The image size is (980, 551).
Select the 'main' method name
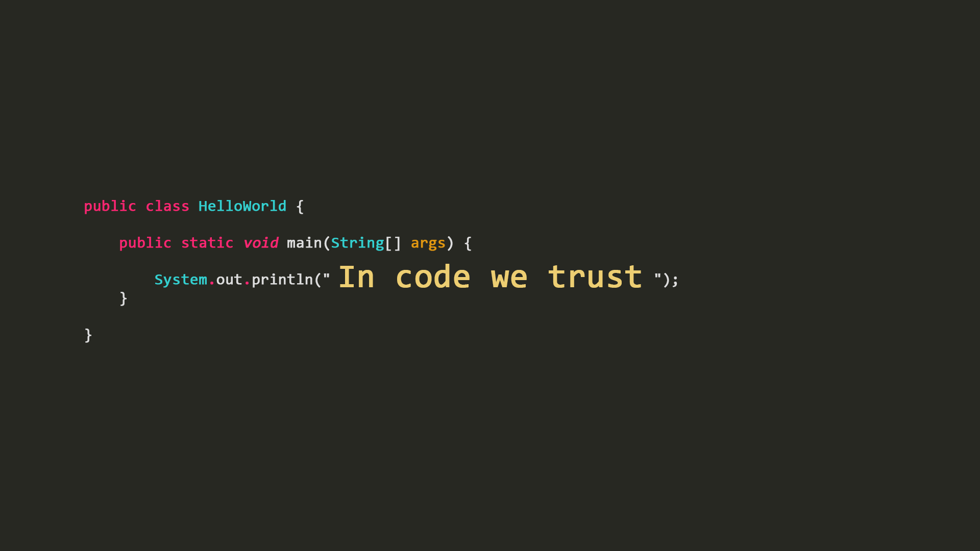click(304, 243)
